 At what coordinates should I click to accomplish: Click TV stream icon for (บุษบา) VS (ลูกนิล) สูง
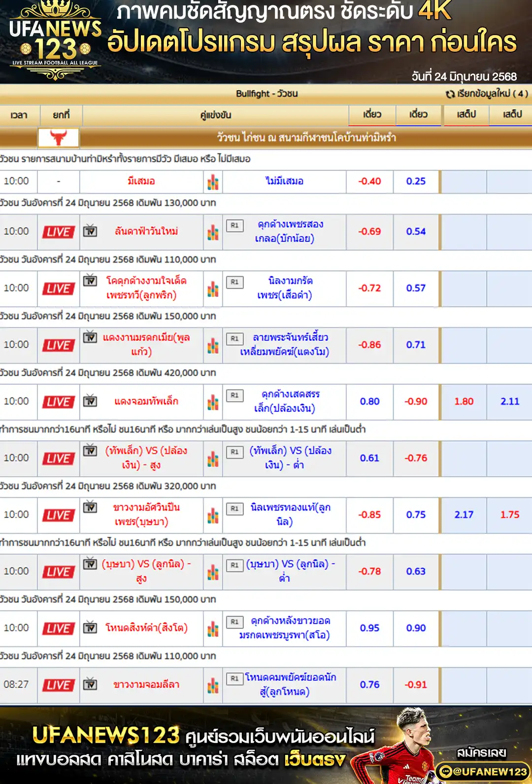pos(90,563)
